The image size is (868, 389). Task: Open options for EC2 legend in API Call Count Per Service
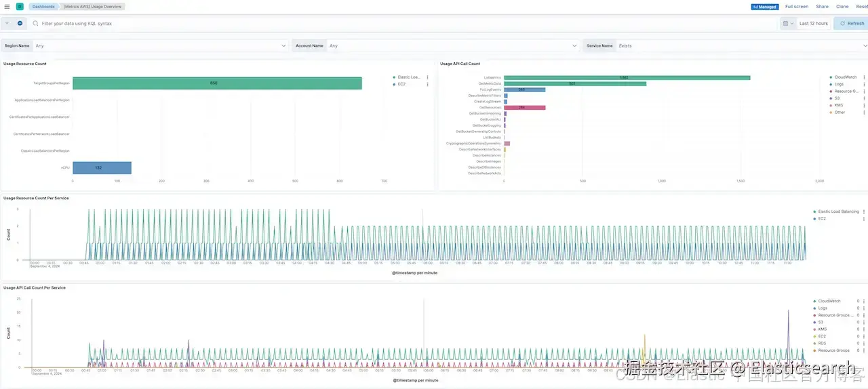864,336
